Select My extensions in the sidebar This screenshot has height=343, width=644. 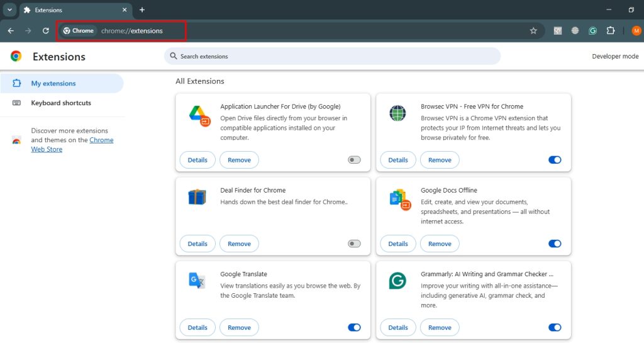62,83
